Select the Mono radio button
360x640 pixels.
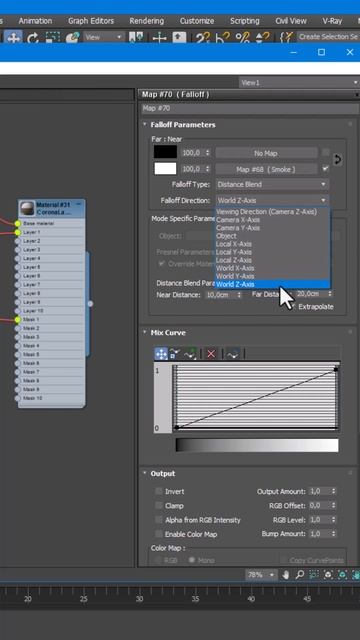pos(191,560)
